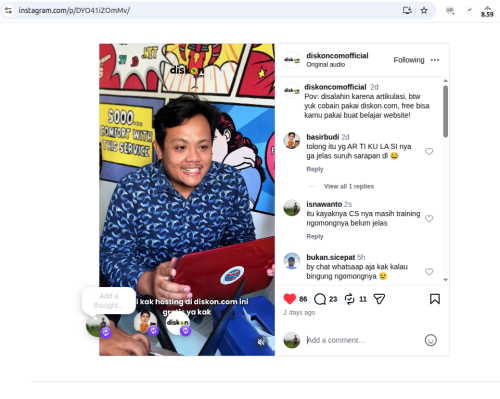Click the comment bubble icon
500x399 pixels.
(x=320, y=299)
